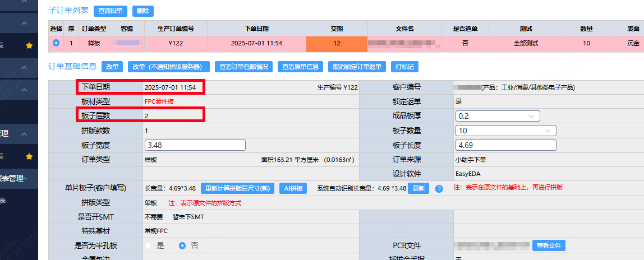
Task: Choose 是 for 是否为半孔板
Action: tap(149, 245)
